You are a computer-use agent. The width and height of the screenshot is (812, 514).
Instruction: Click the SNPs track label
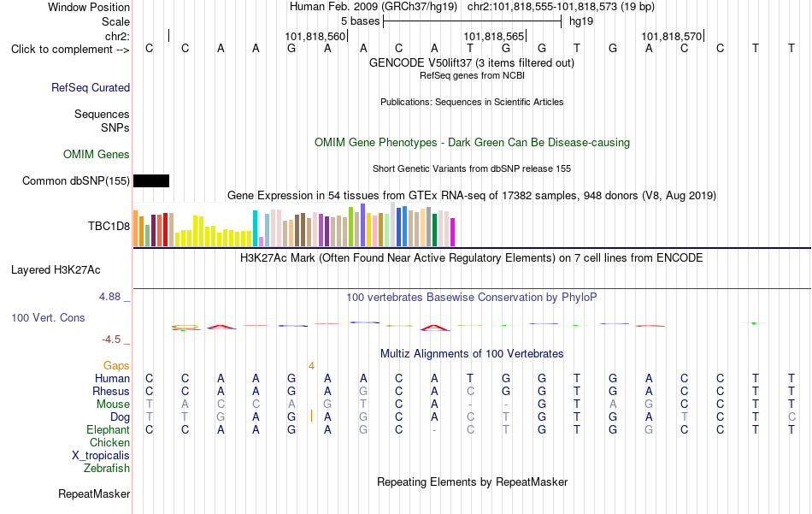coord(115,127)
